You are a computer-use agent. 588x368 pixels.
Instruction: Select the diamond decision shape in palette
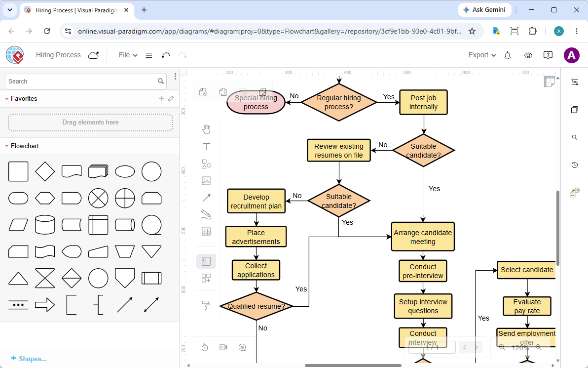[44, 171]
